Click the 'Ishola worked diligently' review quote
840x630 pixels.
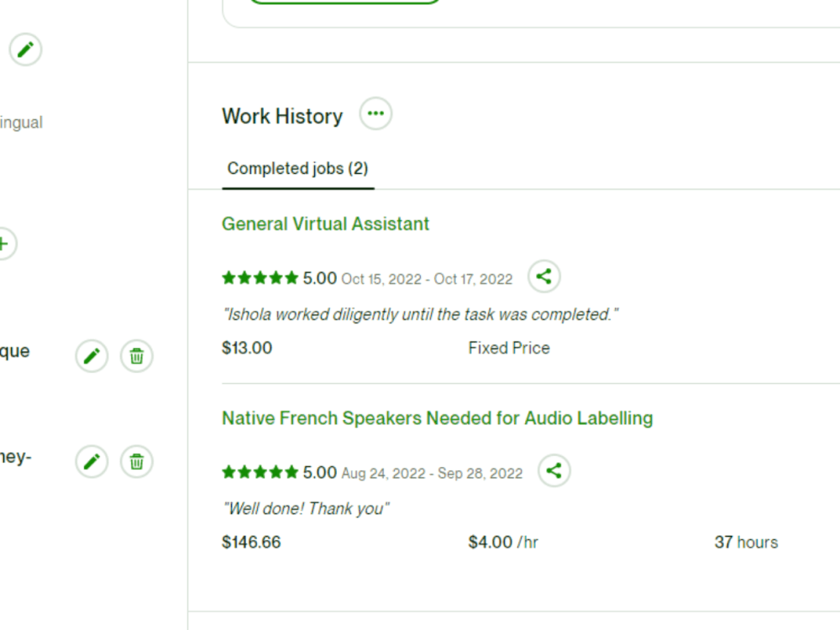pos(421,314)
